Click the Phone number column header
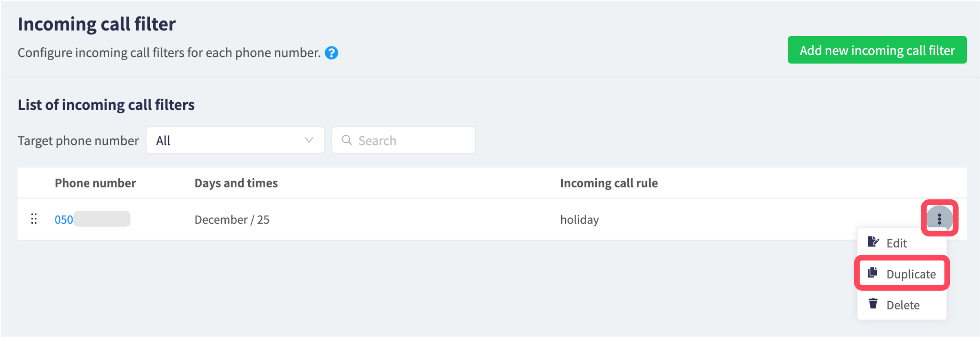The width and height of the screenshot is (980, 338). 95,183
